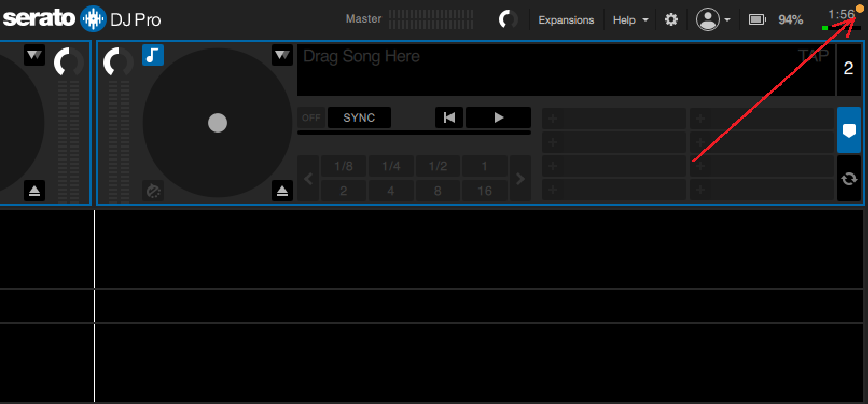
Task: Set autoloop length to 1/8 beat
Action: point(344,166)
